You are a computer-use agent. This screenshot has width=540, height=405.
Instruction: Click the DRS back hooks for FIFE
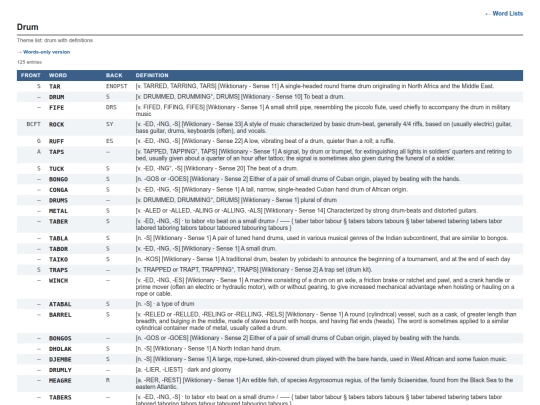point(111,107)
